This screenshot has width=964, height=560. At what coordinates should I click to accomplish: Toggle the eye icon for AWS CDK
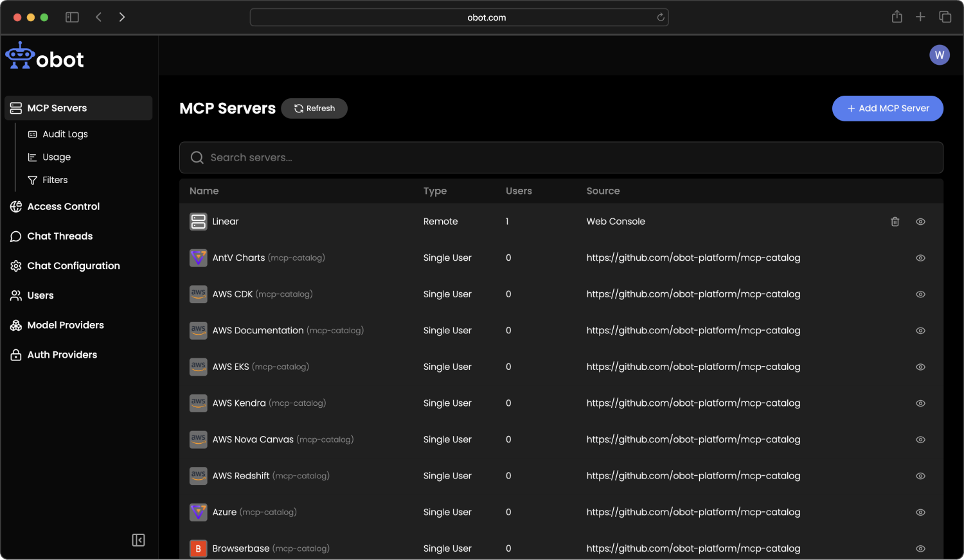[920, 294]
